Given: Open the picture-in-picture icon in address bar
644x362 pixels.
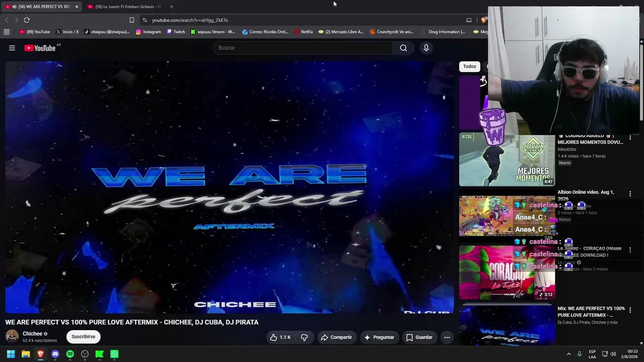Looking at the screenshot, I should click(x=469, y=20).
